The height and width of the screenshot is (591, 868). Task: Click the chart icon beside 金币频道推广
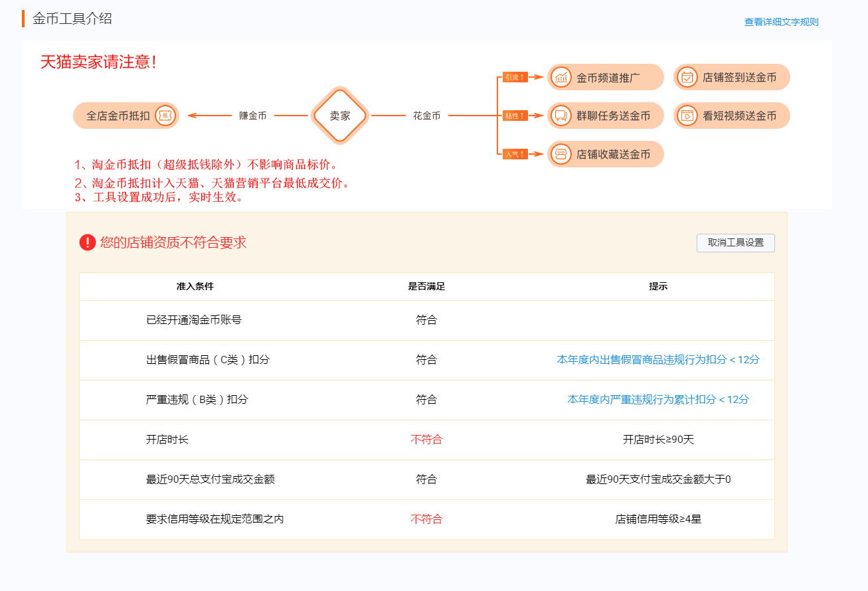tap(561, 77)
